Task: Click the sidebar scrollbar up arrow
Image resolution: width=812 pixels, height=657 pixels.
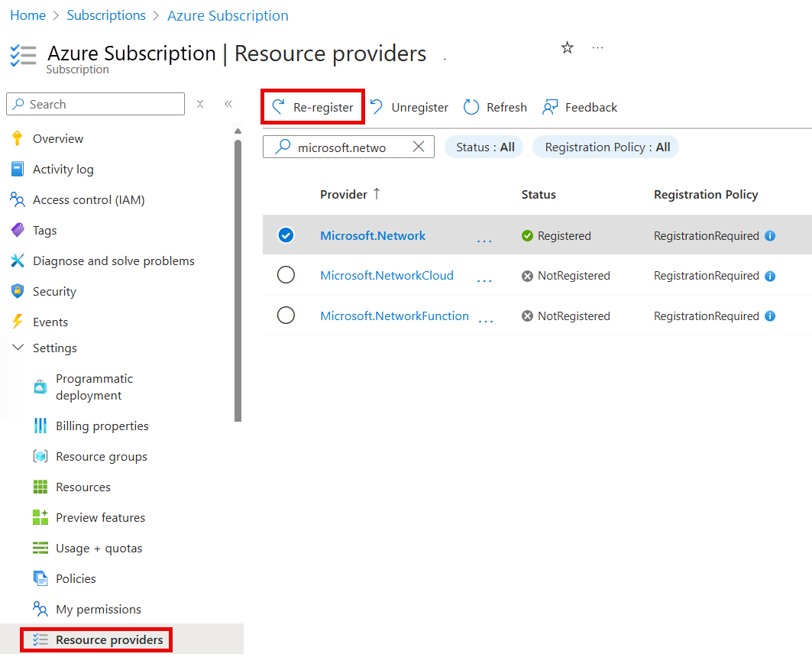Action: coord(238,131)
